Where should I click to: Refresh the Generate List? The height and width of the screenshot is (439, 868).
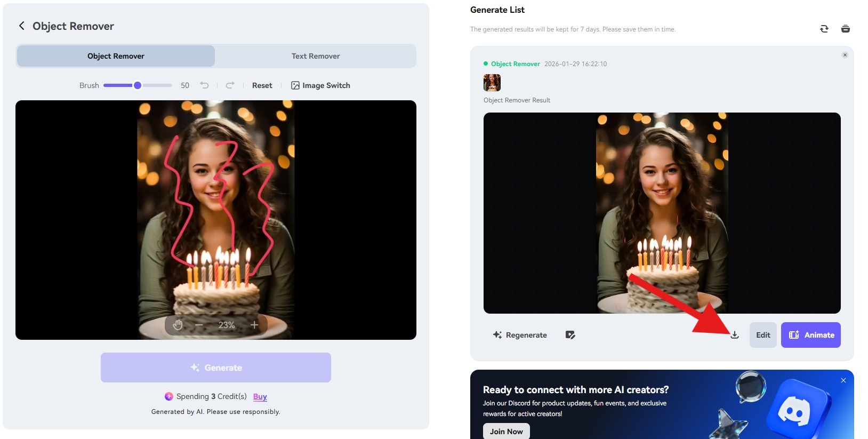coord(824,29)
